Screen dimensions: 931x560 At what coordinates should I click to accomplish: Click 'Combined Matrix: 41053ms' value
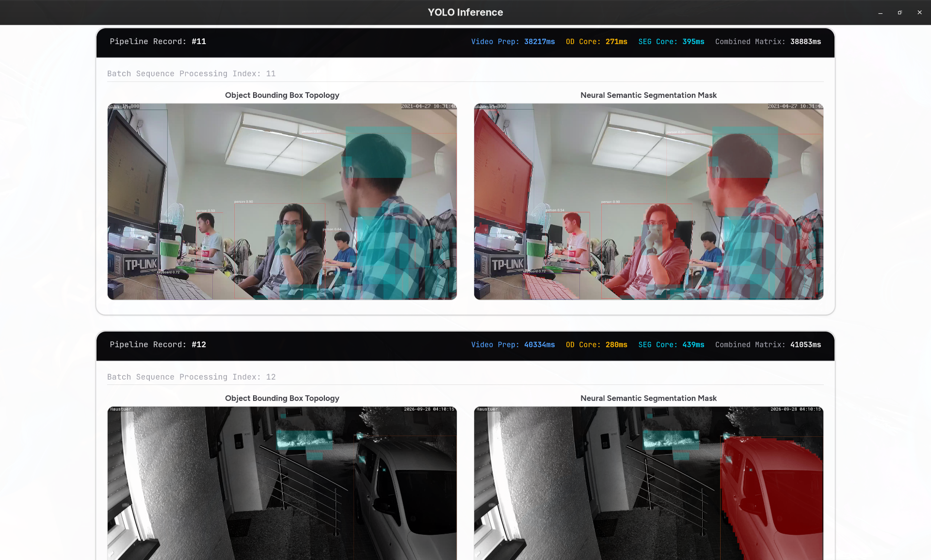pos(768,345)
